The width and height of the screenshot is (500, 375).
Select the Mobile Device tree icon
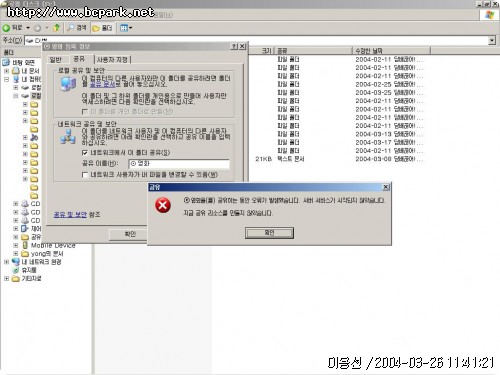click(25, 245)
